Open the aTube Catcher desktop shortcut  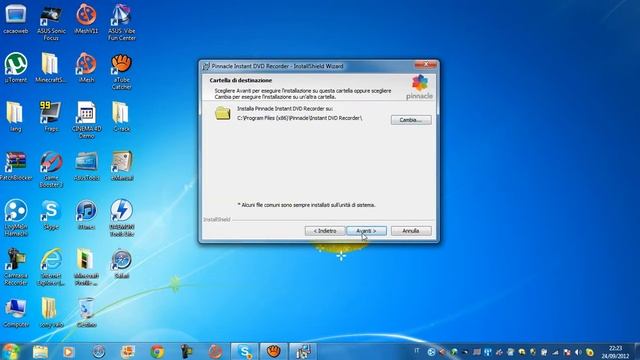coord(122,71)
